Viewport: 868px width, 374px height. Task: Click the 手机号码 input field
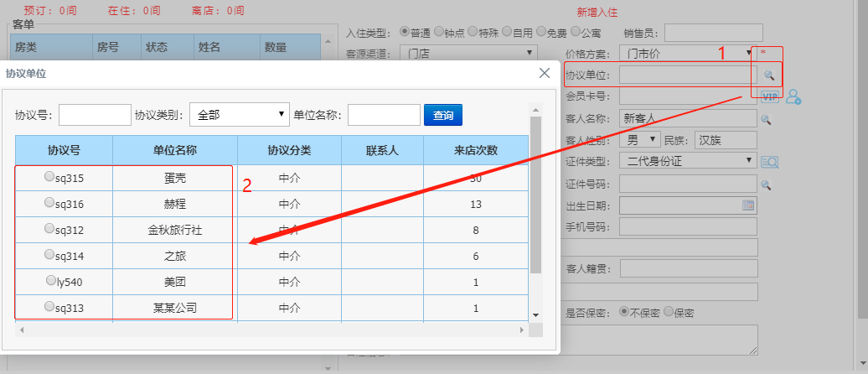click(x=688, y=226)
